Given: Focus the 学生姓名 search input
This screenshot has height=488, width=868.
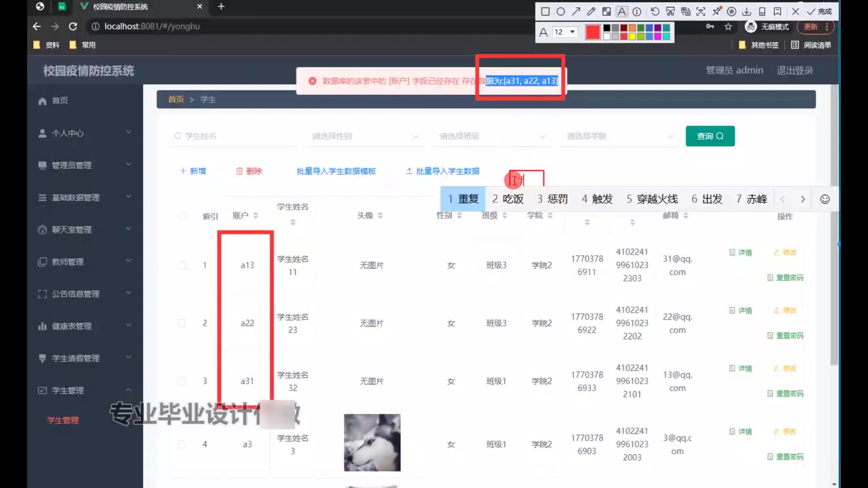Looking at the screenshot, I should 235,136.
